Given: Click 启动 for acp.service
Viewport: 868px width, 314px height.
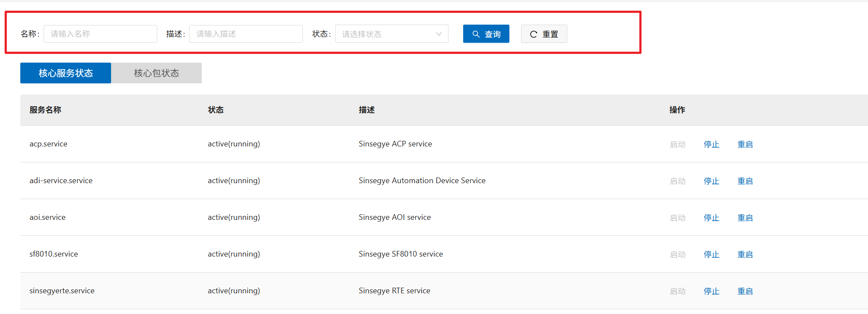Looking at the screenshot, I should 677,144.
